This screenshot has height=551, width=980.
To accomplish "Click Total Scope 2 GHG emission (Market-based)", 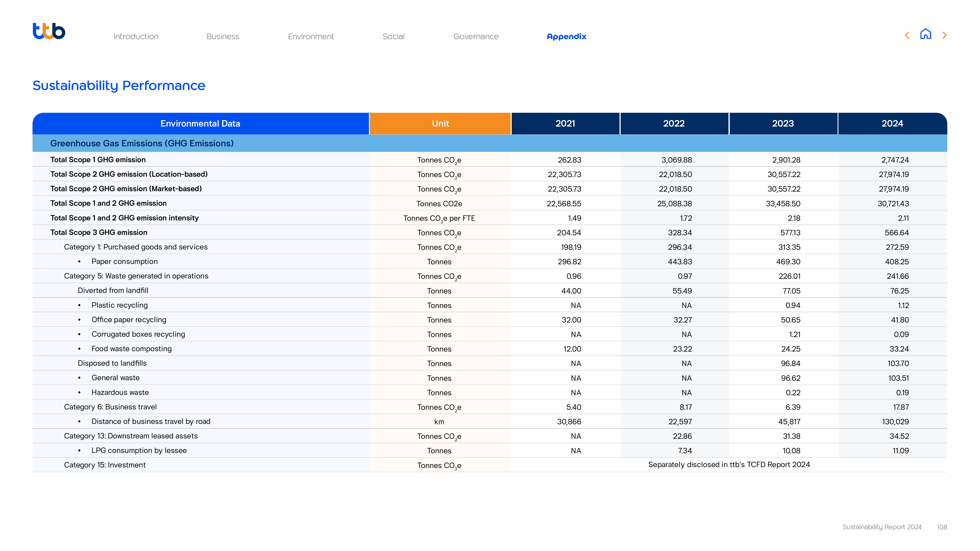I will click(126, 189).
